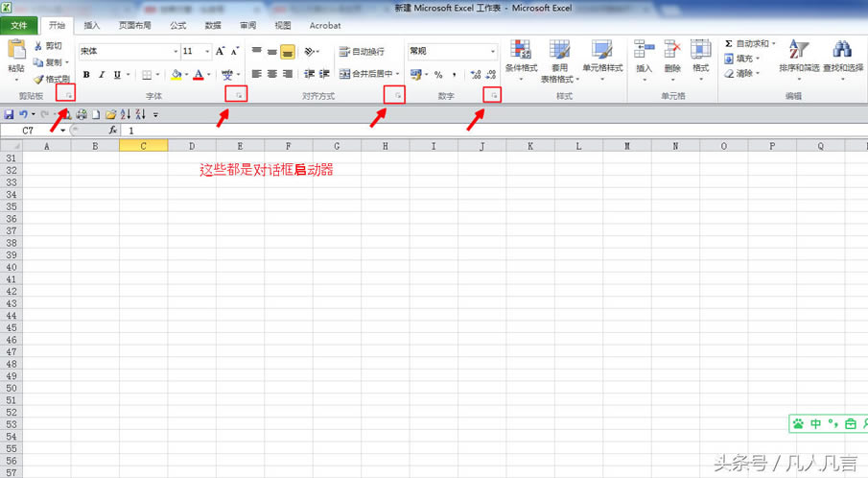Click Save in the quick access toolbar
868x478 pixels.
pos(9,114)
